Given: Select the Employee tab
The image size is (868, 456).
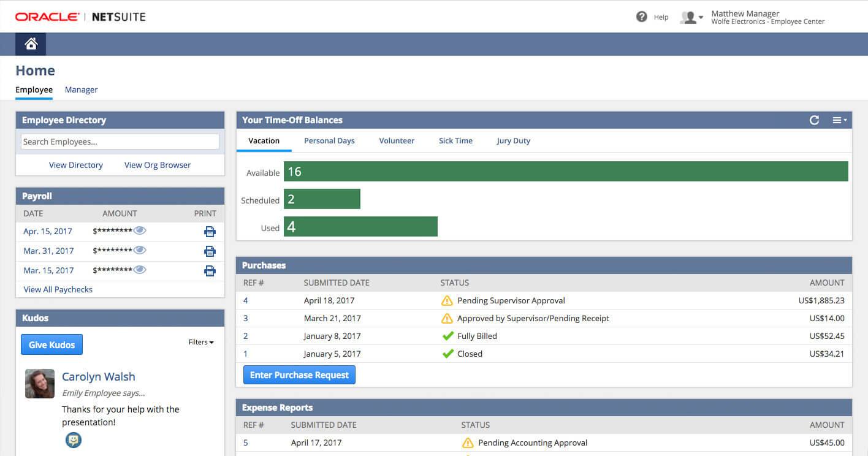Looking at the screenshot, I should coord(34,89).
